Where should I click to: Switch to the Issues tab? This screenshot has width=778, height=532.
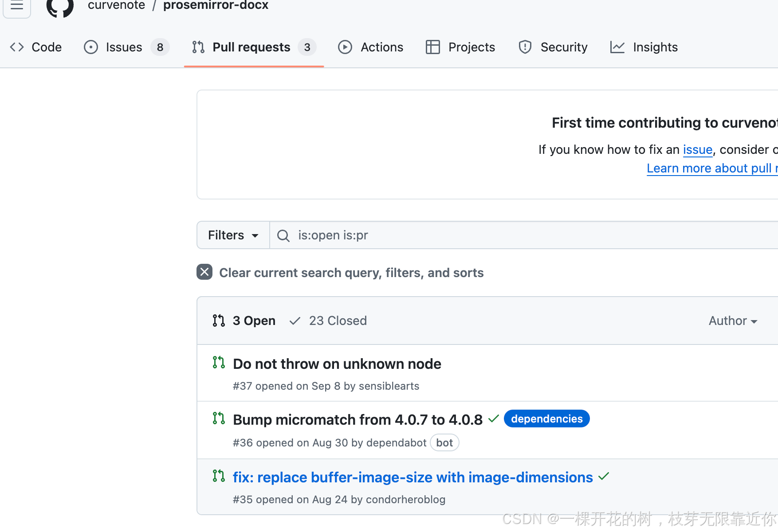click(126, 47)
